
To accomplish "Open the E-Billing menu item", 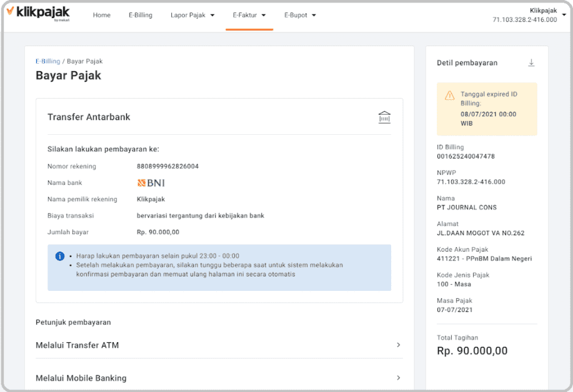I will click(141, 15).
